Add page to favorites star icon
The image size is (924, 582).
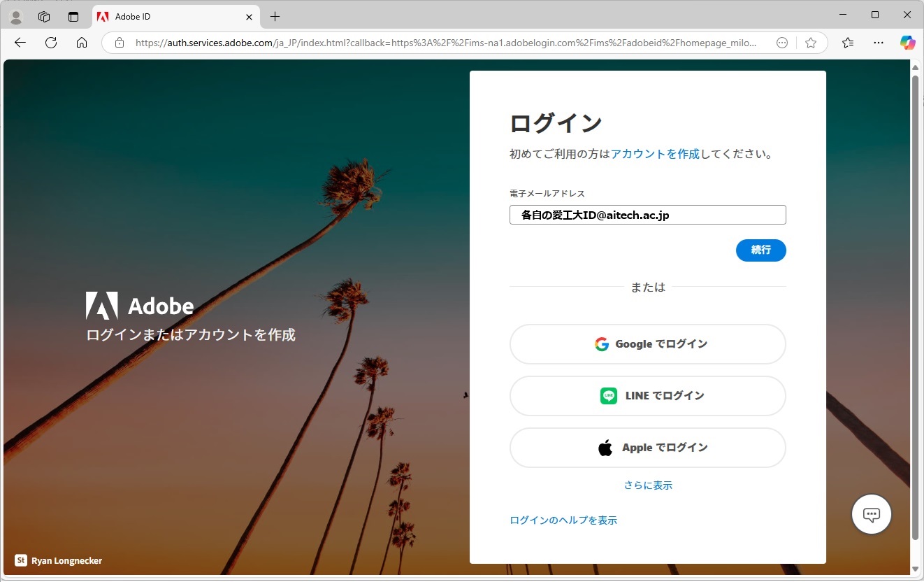[811, 43]
